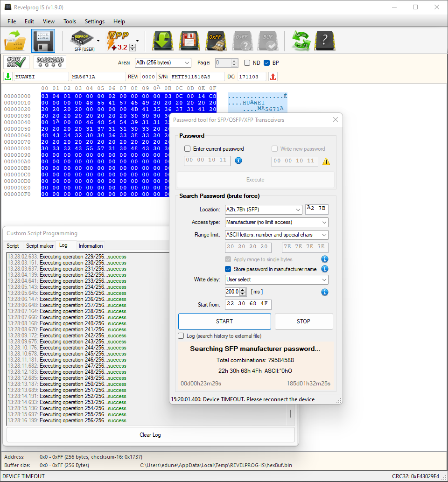Open the Area A0h (256 bytes) dropdown
The height and width of the screenshot is (482, 448).
coord(163,63)
